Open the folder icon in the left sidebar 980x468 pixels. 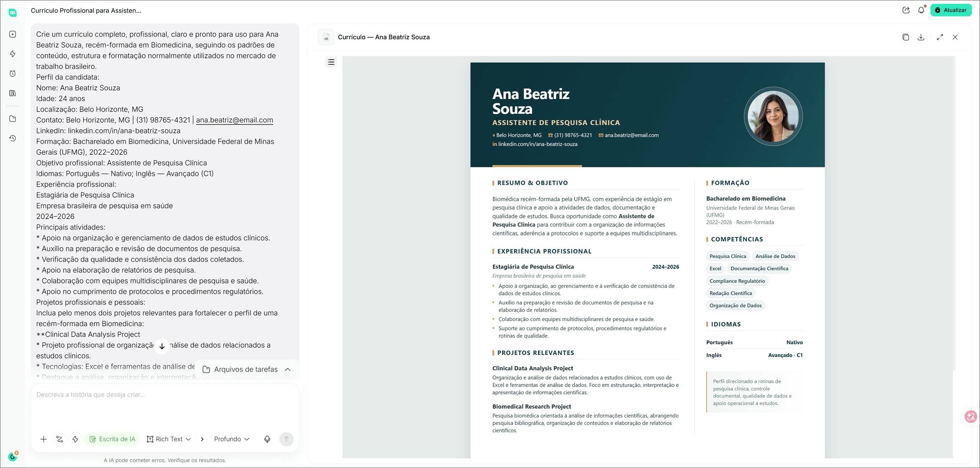[13, 119]
